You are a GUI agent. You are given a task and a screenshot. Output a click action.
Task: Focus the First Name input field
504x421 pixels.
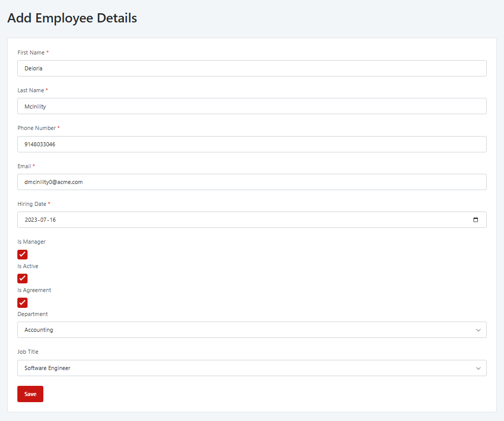(x=251, y=68)
